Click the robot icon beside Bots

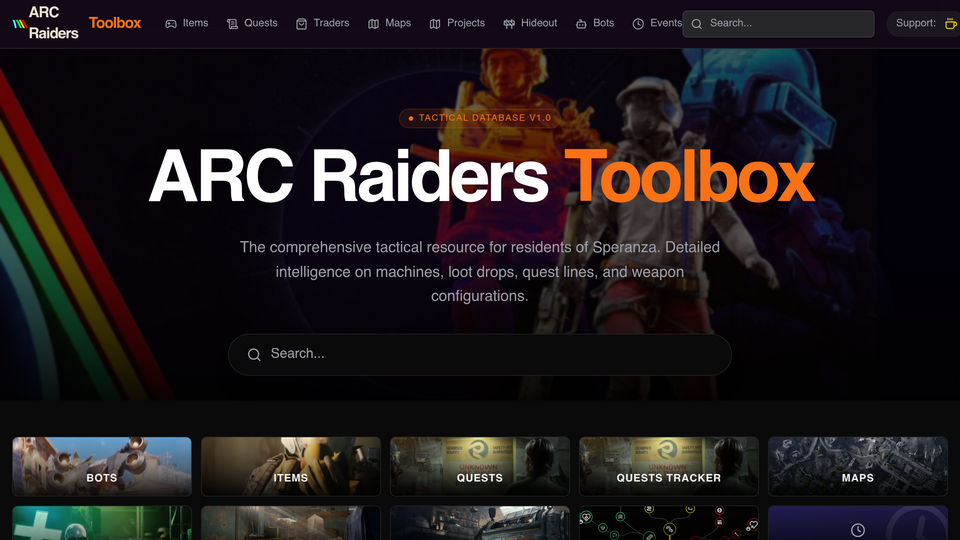point(581,24)
